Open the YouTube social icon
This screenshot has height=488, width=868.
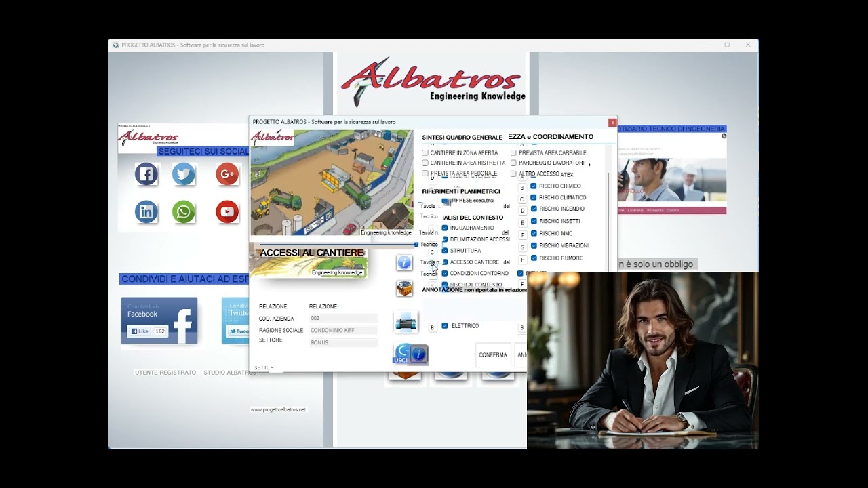click(x=227, y=212)
